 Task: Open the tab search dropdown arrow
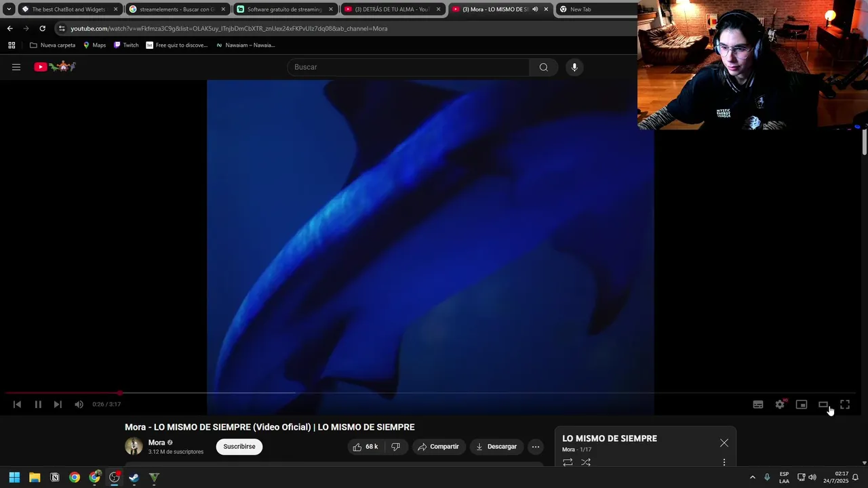point(9,9)
